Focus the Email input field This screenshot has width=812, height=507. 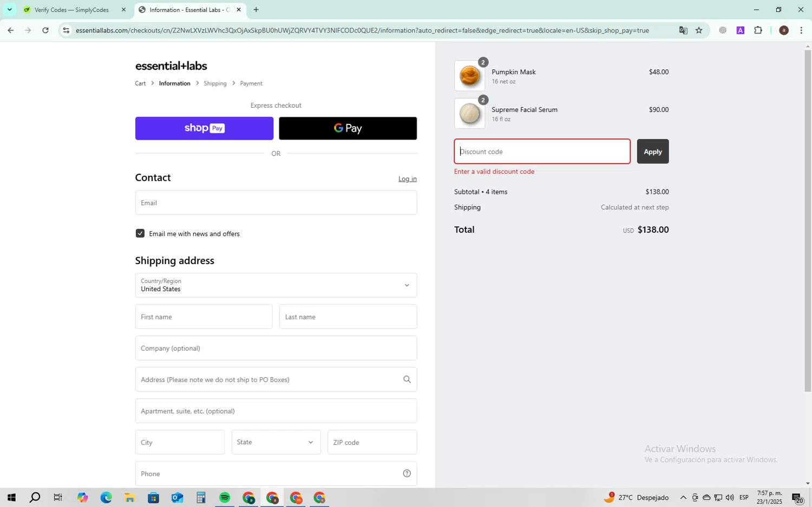point(276,202)
